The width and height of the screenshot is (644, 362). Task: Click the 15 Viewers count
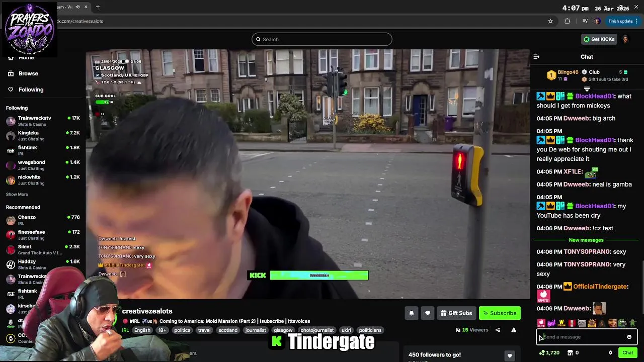(472, 330)
